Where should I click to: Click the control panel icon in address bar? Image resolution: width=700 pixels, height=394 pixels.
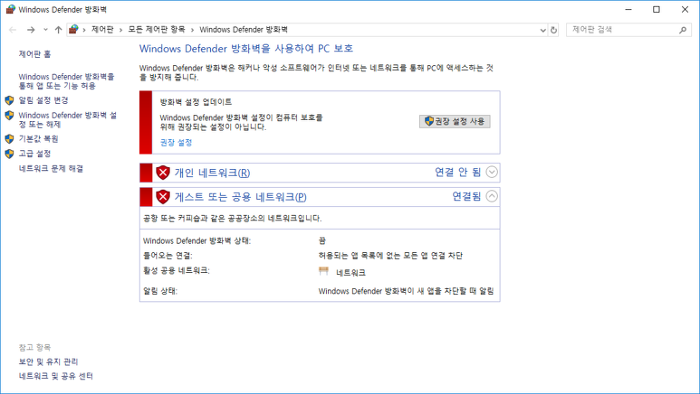[74, 29]
